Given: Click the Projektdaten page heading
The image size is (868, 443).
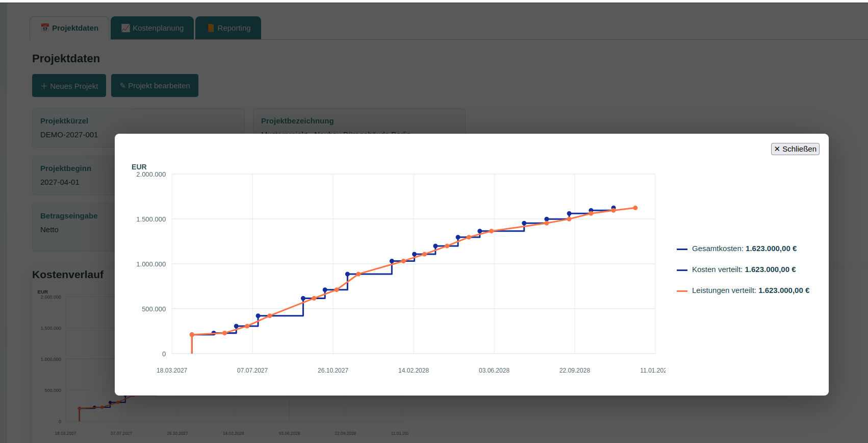Looking at the screenshot, I should click(66, 59).
